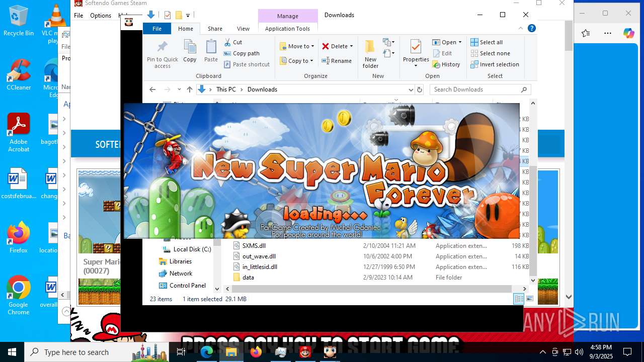
Task: Click Copy path in the ribbon
Action: click(x=242, y=53)
